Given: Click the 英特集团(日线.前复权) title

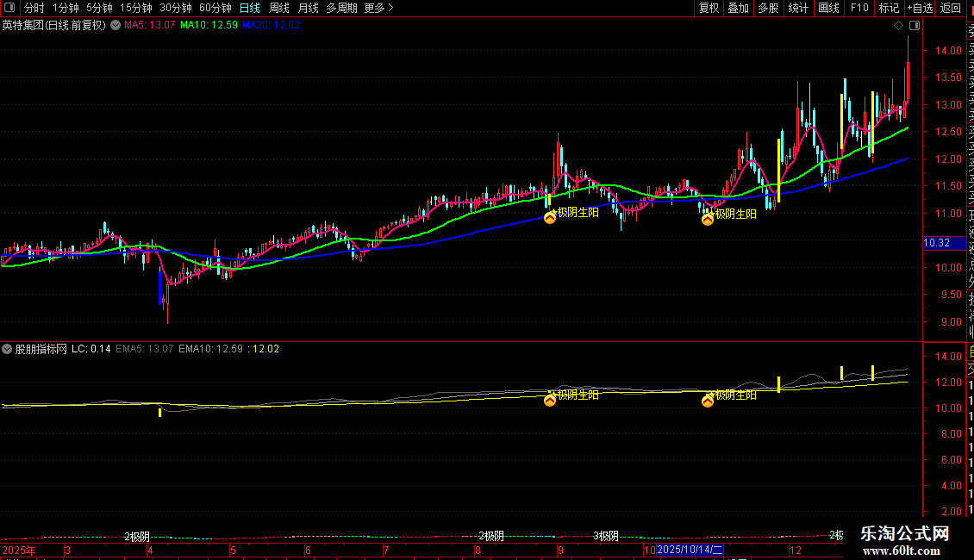Looking at the screenshot, I should tap(54, 25).
